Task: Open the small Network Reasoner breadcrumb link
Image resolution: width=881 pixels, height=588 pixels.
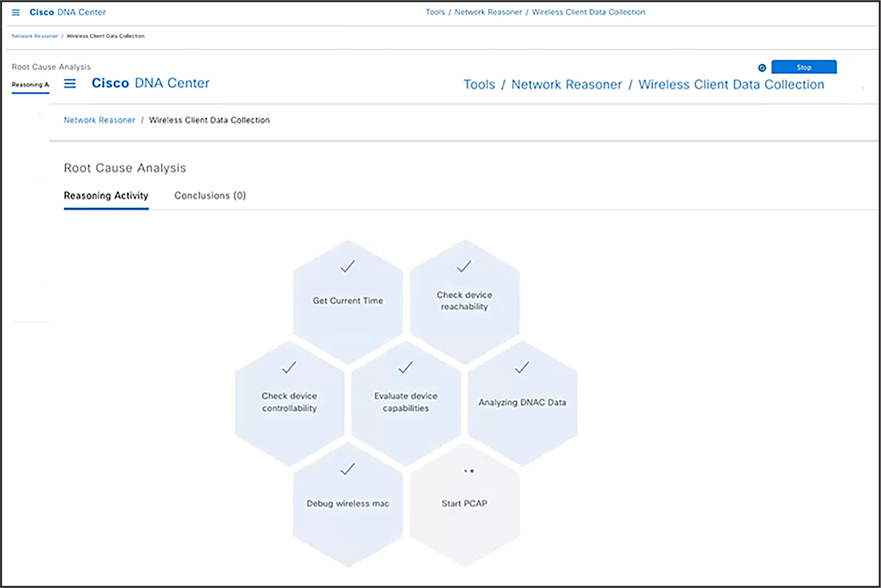Action: [35, 36]
